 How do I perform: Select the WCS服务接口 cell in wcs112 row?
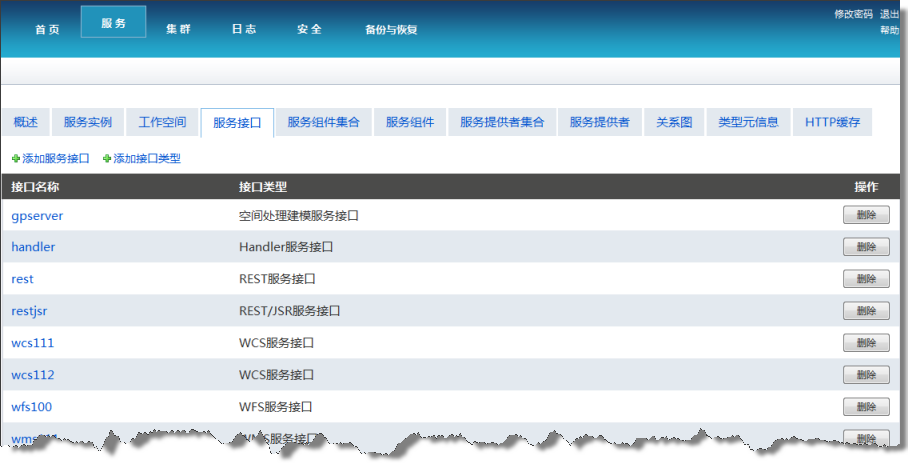pyautogui.click(x=276, y=375)
